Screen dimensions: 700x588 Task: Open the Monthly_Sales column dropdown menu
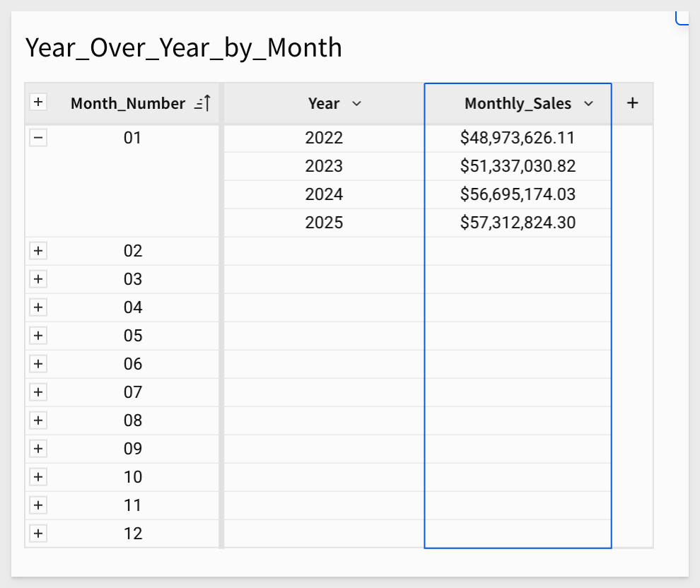(x=588, y=104)
